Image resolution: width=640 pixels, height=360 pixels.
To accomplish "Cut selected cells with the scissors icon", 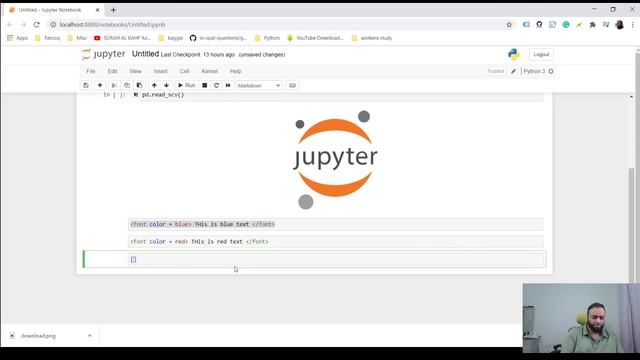I will click(114, 85).
